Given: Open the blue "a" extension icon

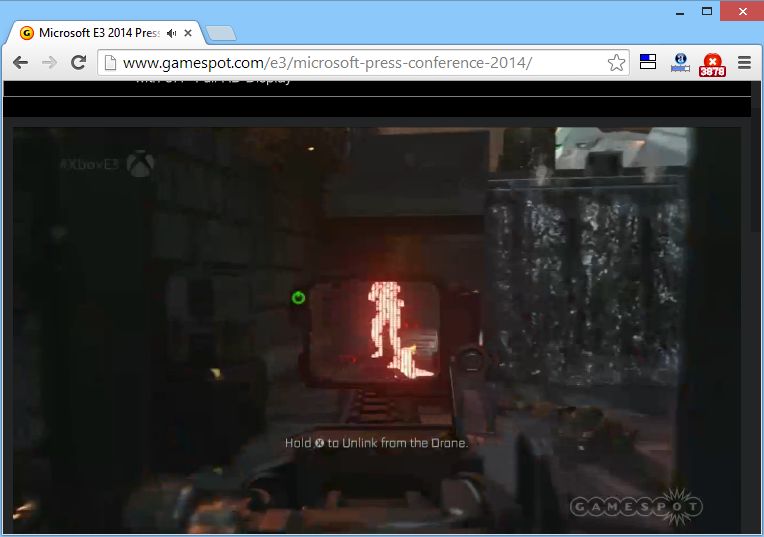Looking at the screenshot, I should tap(680, 62).
